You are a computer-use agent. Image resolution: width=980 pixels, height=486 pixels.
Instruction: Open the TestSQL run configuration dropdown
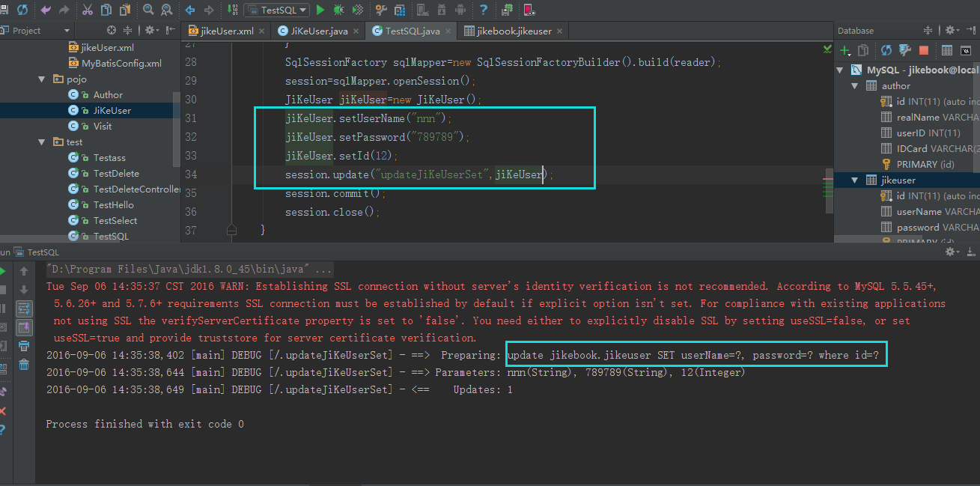[277, 10]
